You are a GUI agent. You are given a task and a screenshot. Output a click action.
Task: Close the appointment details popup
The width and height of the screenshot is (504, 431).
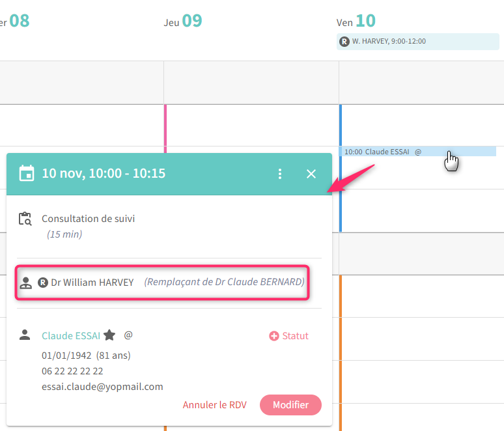[311, 174]
